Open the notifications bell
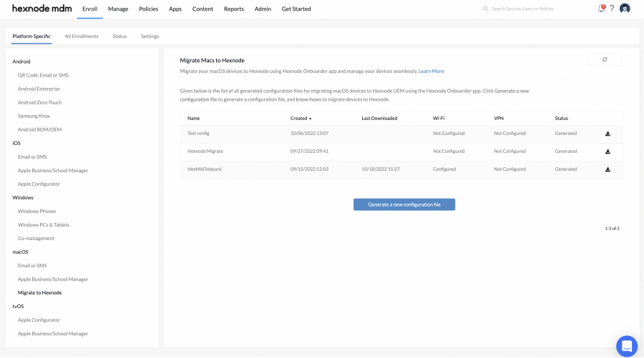The height and width of the screenshot is (358, 644). pyautogui.click(x=601, y=9)
